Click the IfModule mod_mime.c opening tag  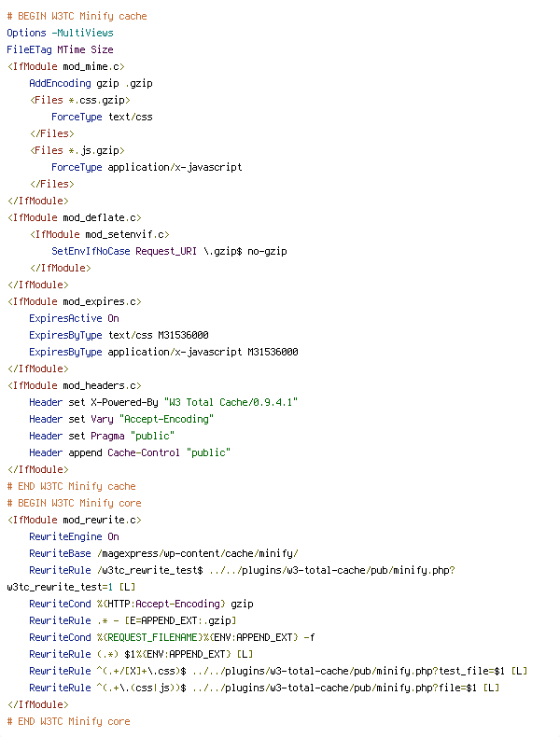(x=66, y=67)
